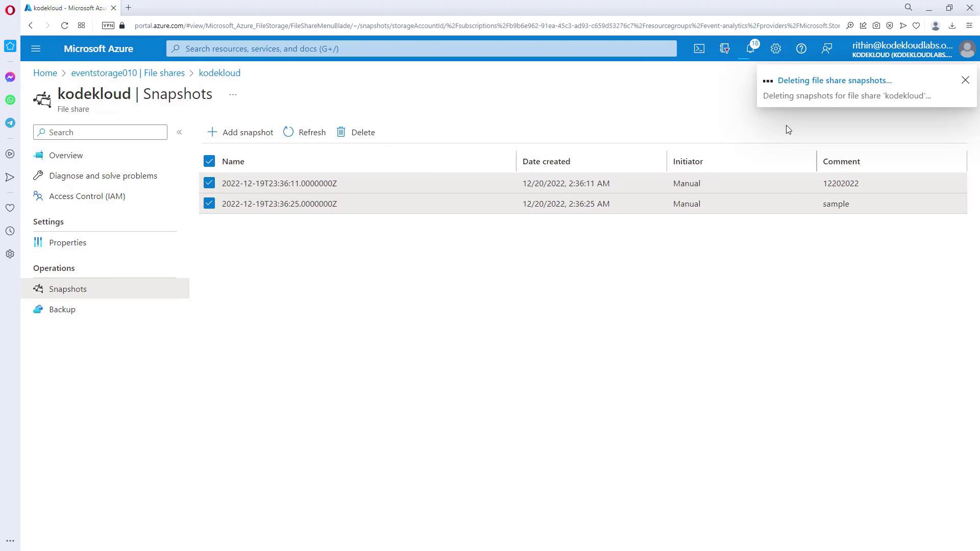Viewport: 980px width, 551px height.
Task: Open the notifications bell
Action: [x=750, y=48]
